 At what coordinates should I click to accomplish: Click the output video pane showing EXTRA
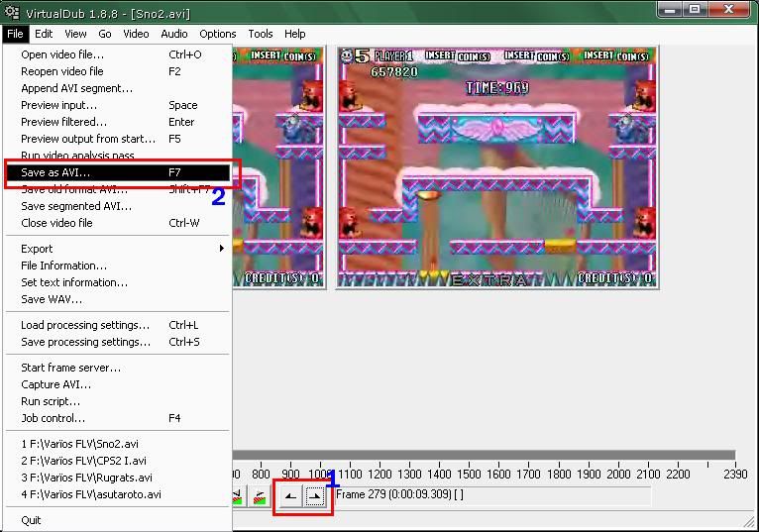pos(497,168)
